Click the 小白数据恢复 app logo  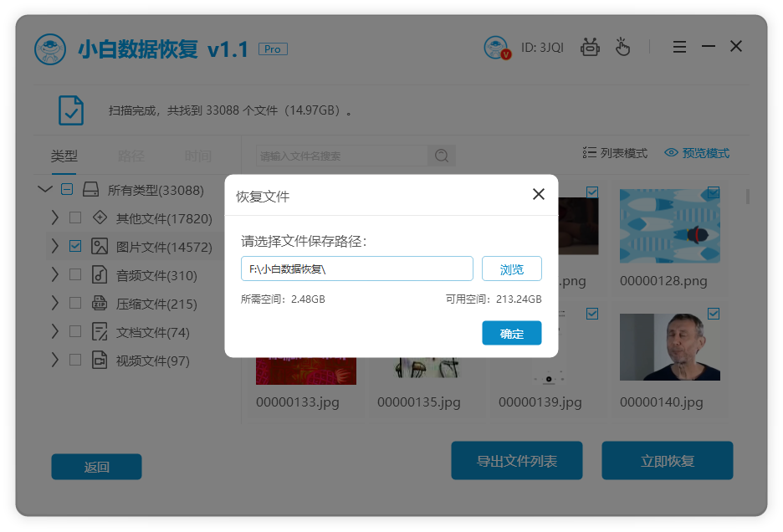coord(50,49)
